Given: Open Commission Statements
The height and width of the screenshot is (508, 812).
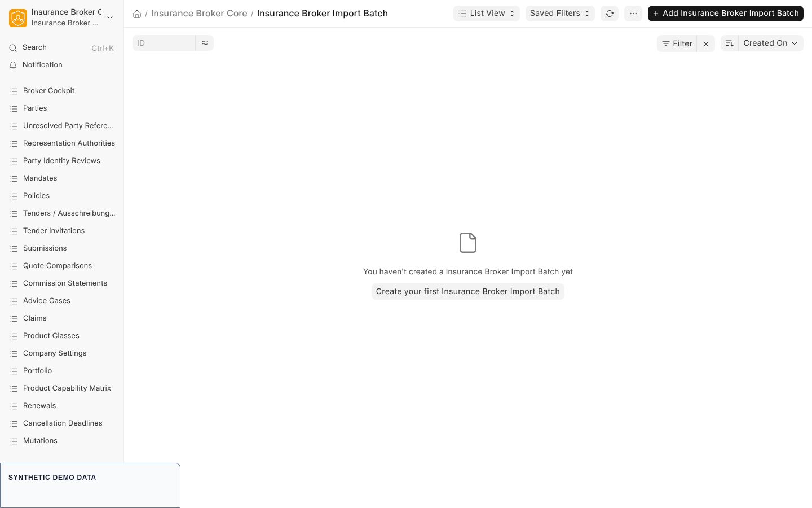Looking at the screenshot, I should pos(61,283).
